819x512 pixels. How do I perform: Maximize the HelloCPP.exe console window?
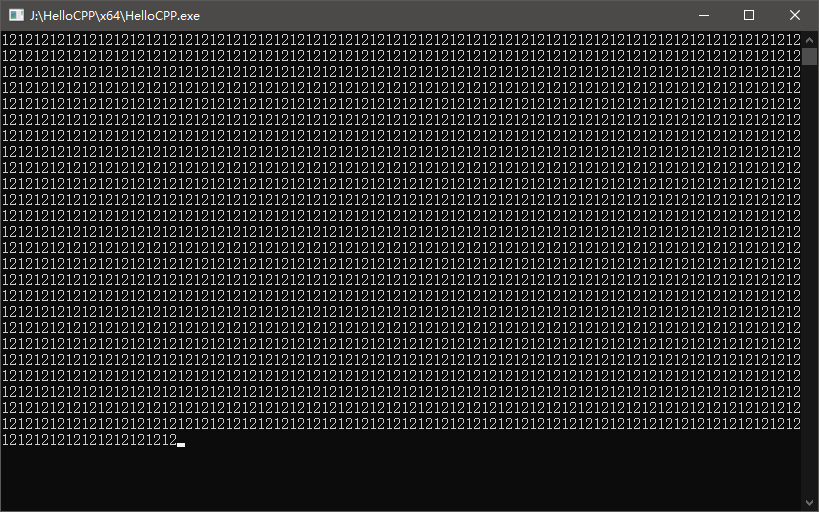coord(748,15)
